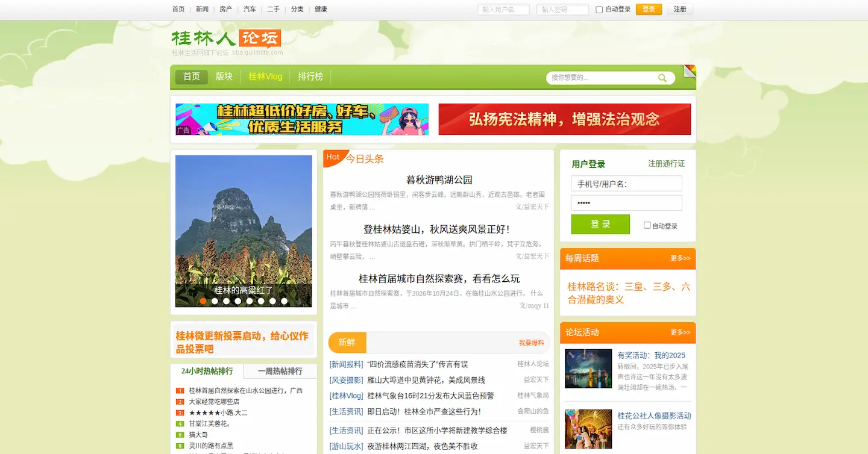868x454 pixels.
Task: Open the 注册通行证 link
Action: 666,164
